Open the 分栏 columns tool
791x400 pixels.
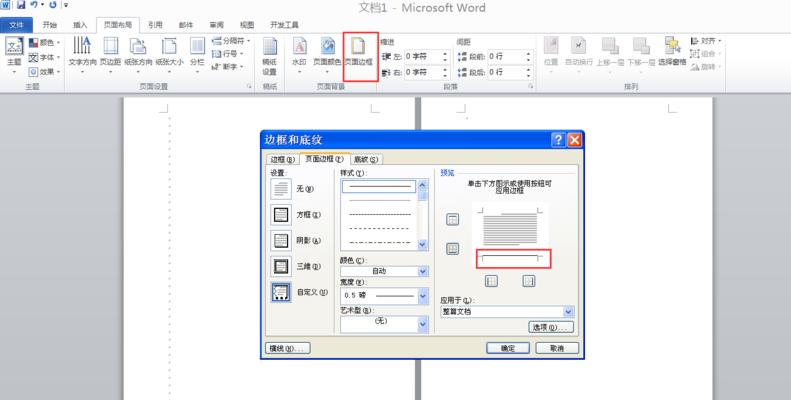pyautogui.click(x=197, y=56)
